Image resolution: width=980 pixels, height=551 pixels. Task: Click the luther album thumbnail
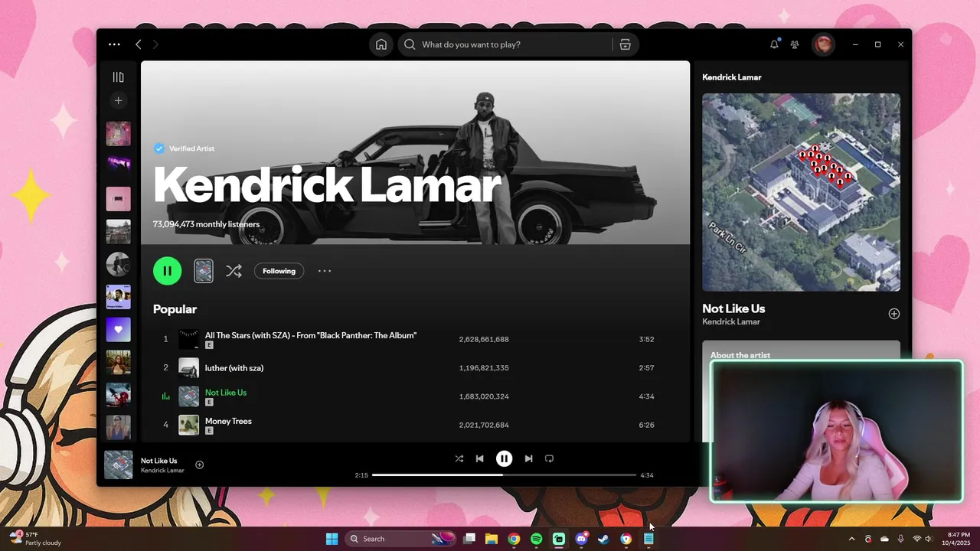[188, 368]
